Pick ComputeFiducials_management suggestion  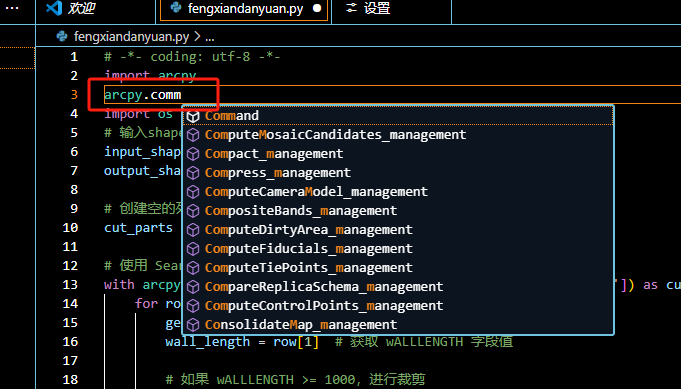[398, 249]
